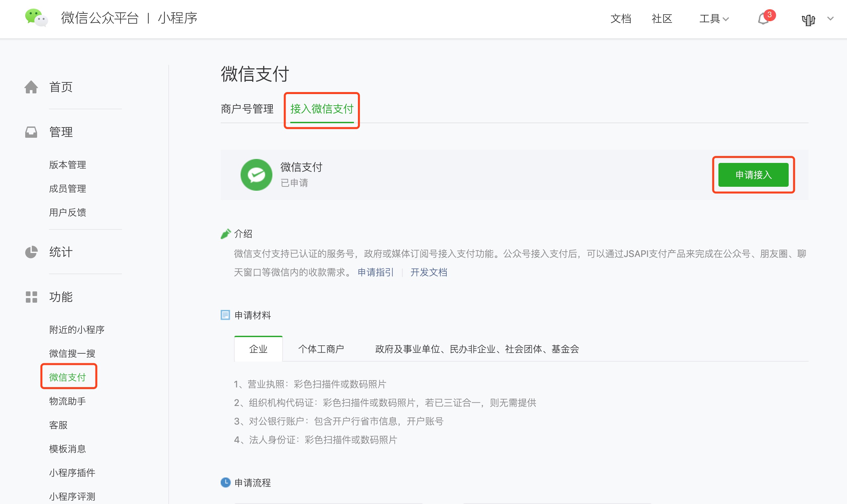847x504 pixels.
Task: Click the inbox icon beside 管理
Action: (x=31, y=132)
